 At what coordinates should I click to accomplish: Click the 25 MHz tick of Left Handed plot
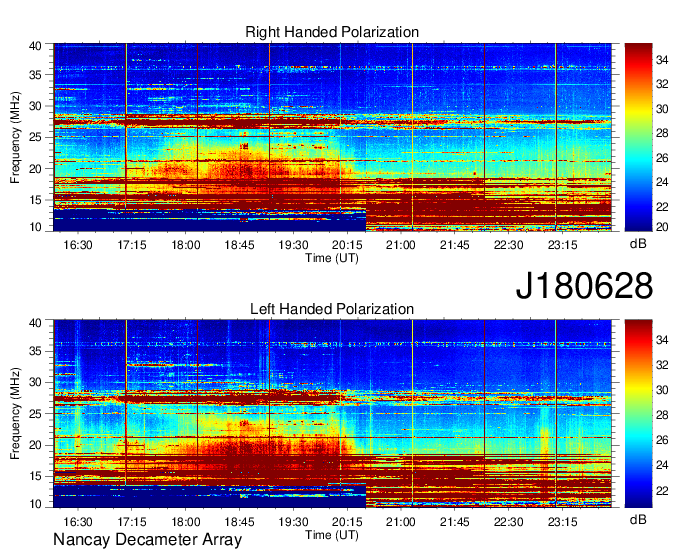[36, 414]
